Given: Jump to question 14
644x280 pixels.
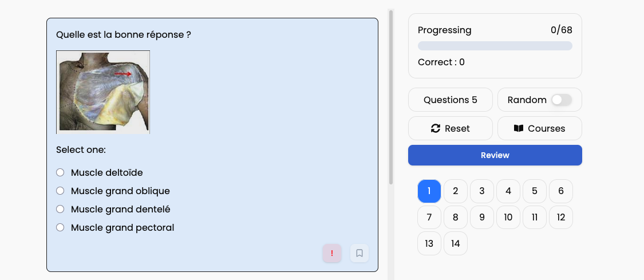Looking at the screenshot, I should pyautogui.click(x=456, y=243).
